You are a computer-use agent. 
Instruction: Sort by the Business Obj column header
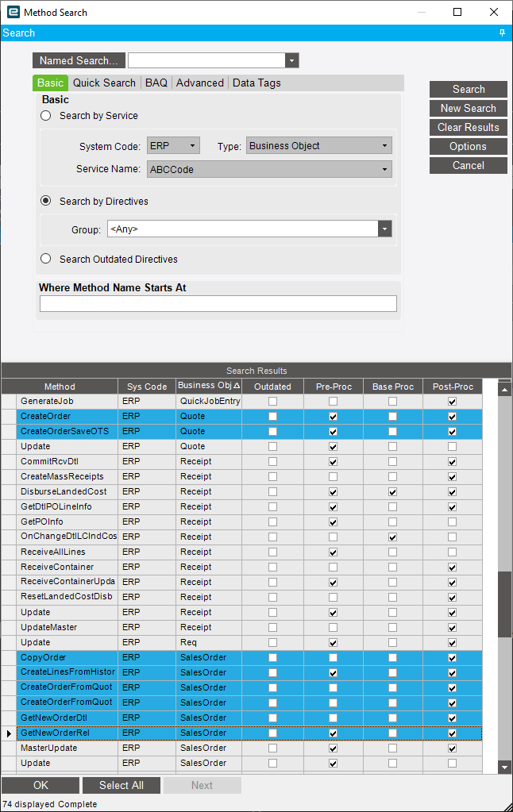pyautogui.click(x=209, y=386)
